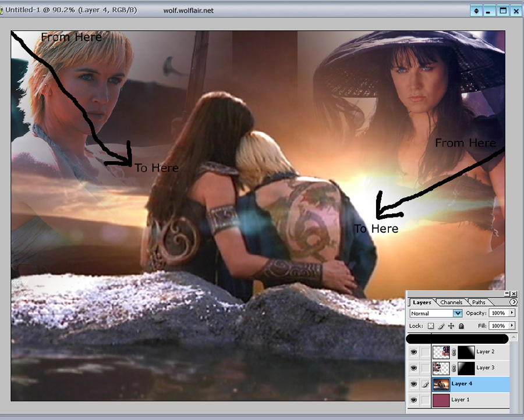Hide Layer 2 using its eye icon
This screenshot has height=420, width=524.
point(414,352)
